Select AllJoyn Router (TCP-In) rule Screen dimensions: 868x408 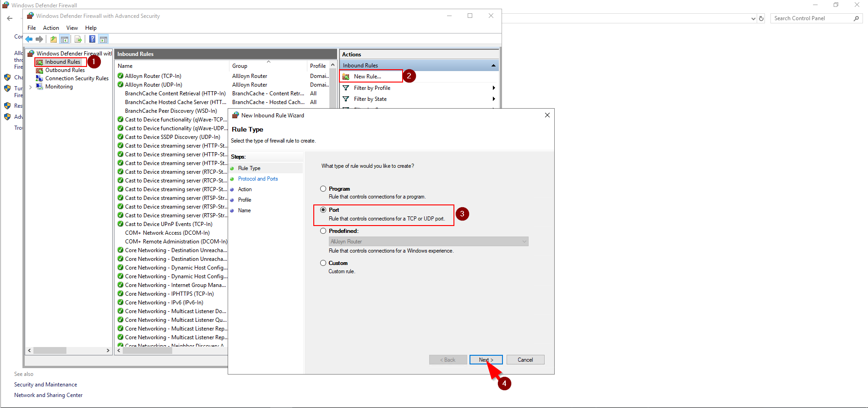pos(153,76)
